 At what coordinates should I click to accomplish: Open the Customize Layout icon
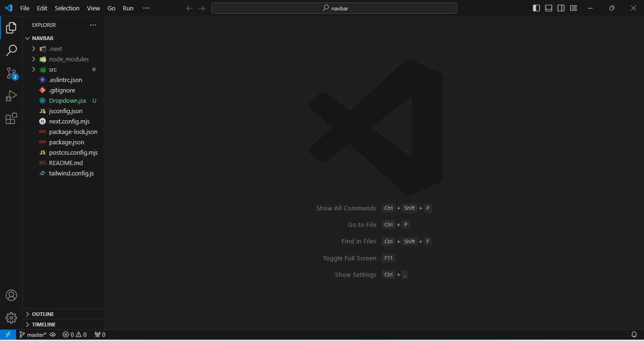coord(573,8)
